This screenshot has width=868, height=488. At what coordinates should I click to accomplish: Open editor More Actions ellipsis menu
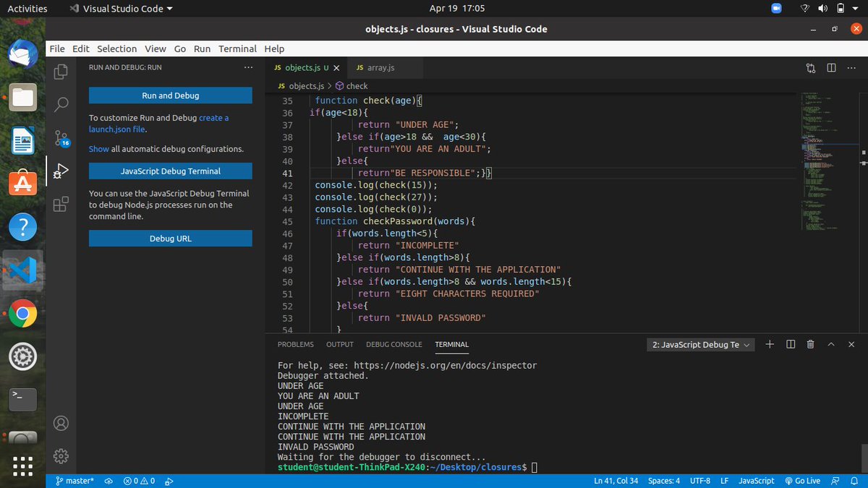click(851, 68)
